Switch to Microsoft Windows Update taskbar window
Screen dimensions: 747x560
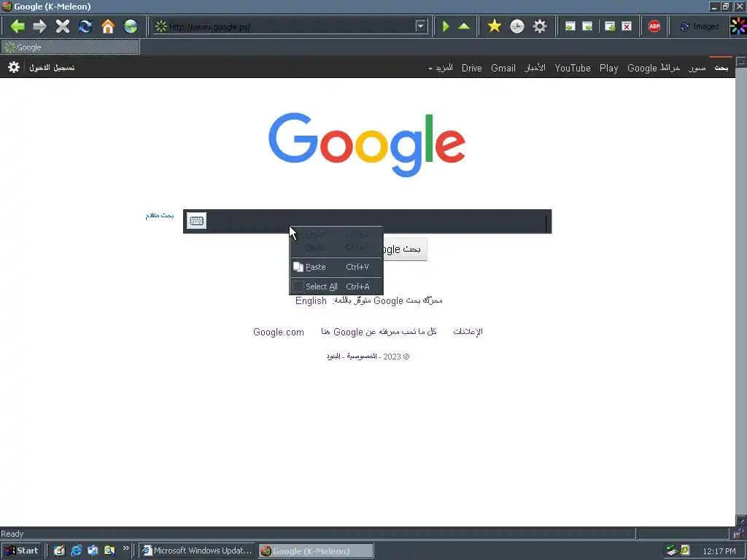point(197,551)
